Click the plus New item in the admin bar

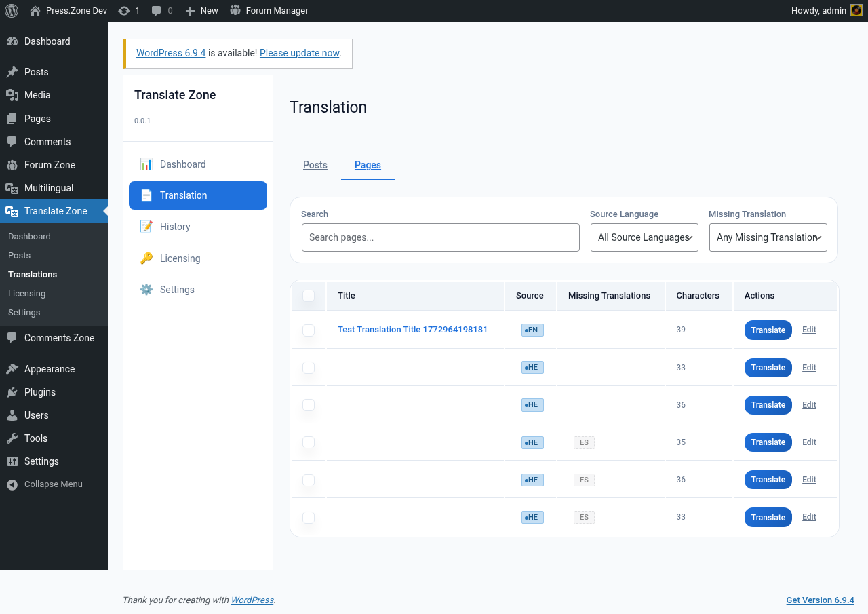201,11
